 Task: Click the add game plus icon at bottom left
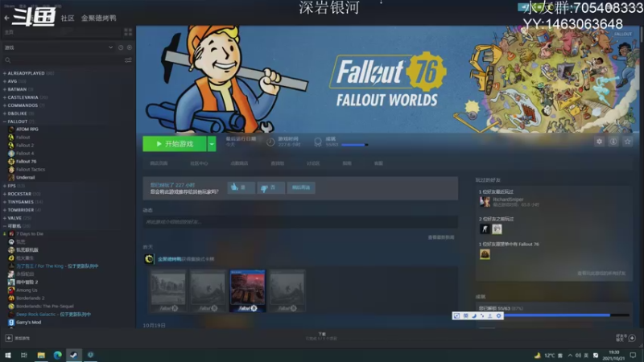point(9,338)
